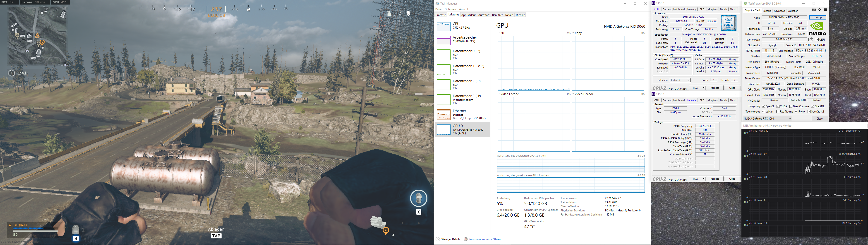Toggle the Ray Tracing checkbox
Viewport: 868px width, 245px height.
(778, 112)
